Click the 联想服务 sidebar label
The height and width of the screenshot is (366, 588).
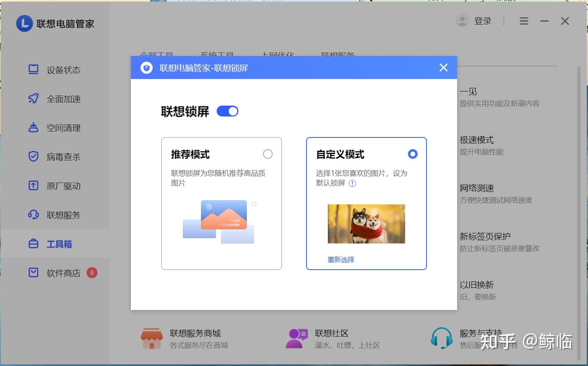coord(64,215)
